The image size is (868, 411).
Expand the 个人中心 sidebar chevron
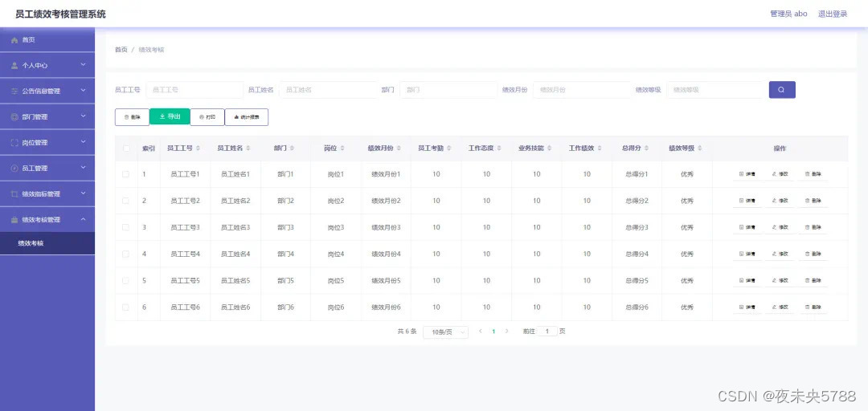tap(83, 65)
